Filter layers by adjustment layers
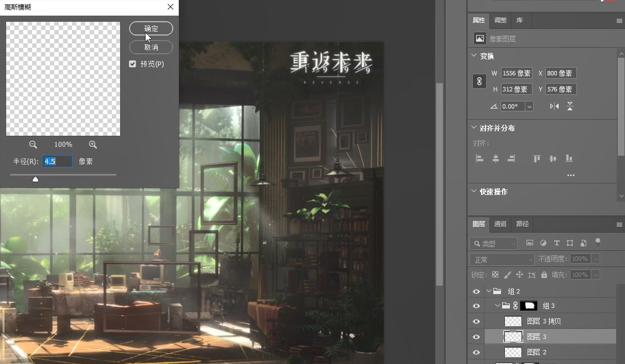 click(x=543, y=243)
